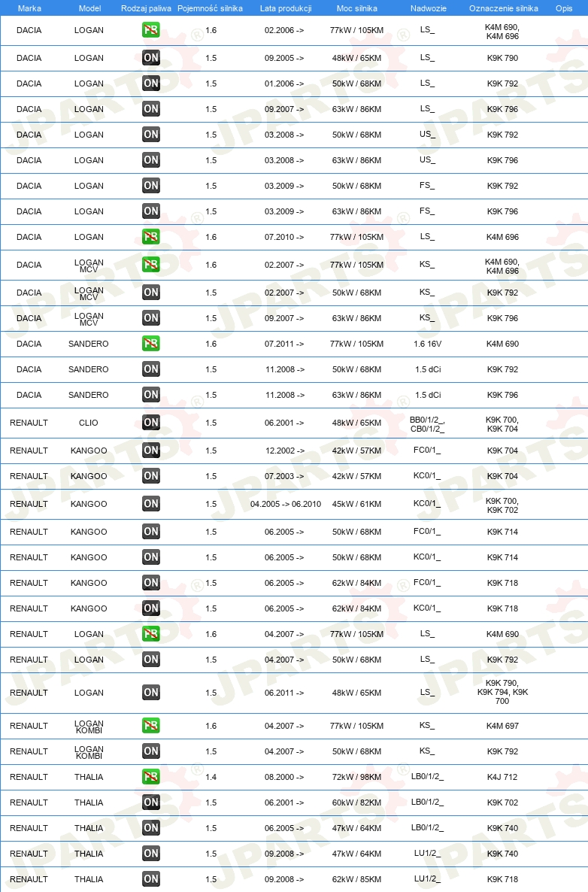Image resolution: width=588 pixels, height=892 pixels.
Task: Select the 1.6 16V body cell for Sandero
Action: [x=428, y=344]
